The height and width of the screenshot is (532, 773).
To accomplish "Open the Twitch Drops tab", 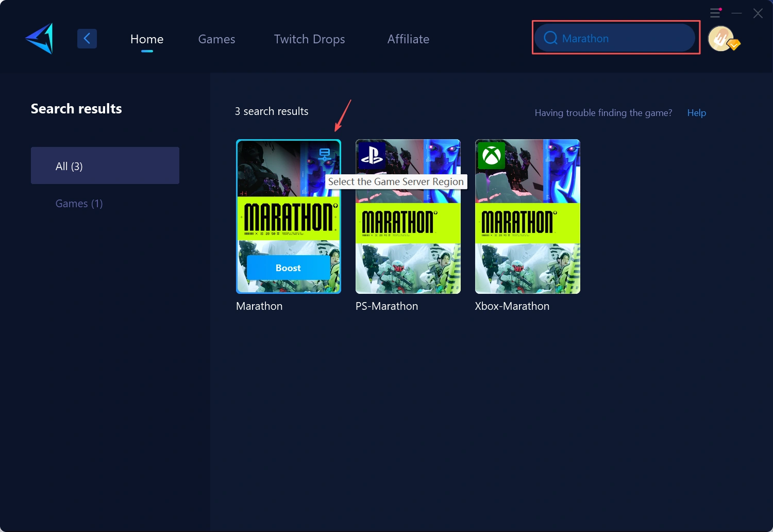I will [x=309, y=39].
